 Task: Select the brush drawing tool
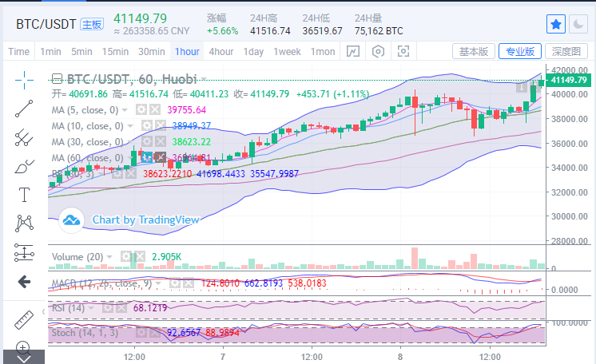(x=24, y=166)
